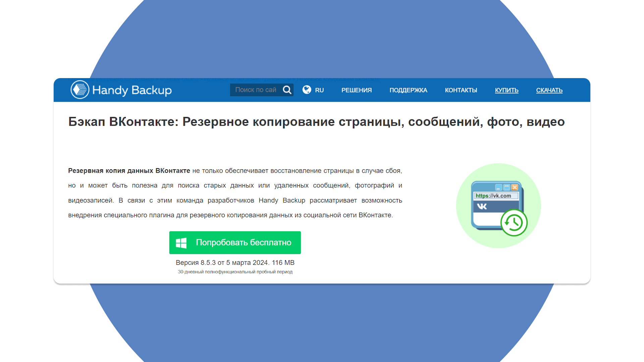
Task: Open the КОНТАКТЫ menu item
Action: [x=461, y=90]
